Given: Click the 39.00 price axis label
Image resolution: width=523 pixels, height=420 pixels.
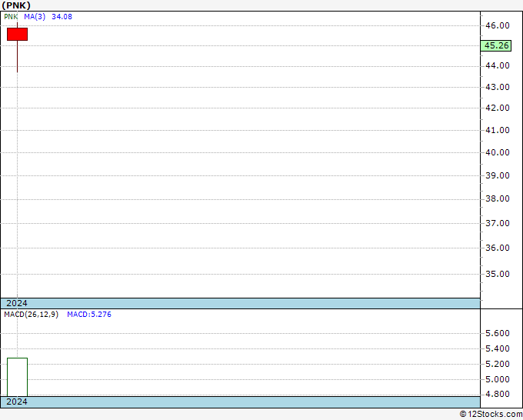Looking at the screenshot, I should [498, 175].
